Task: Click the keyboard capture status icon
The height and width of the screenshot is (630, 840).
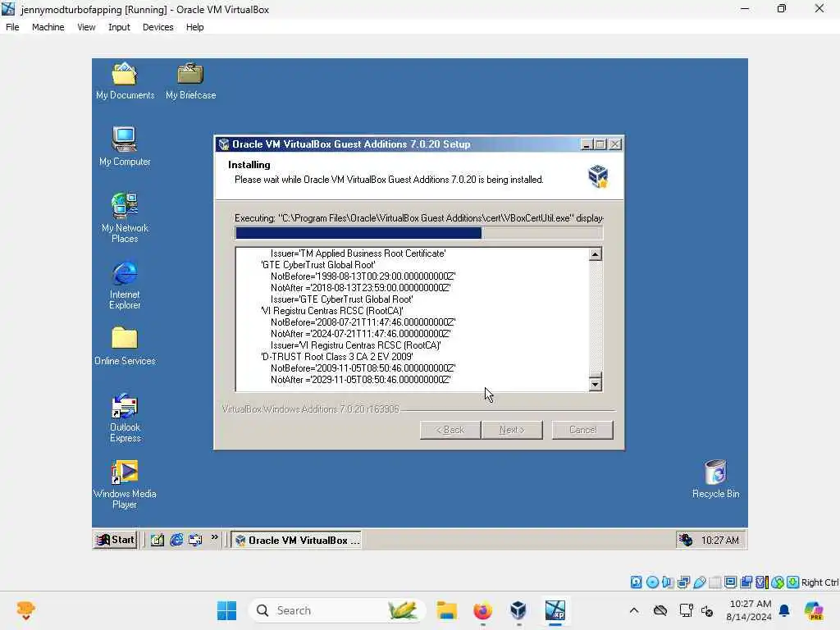Action: point(793,582)
